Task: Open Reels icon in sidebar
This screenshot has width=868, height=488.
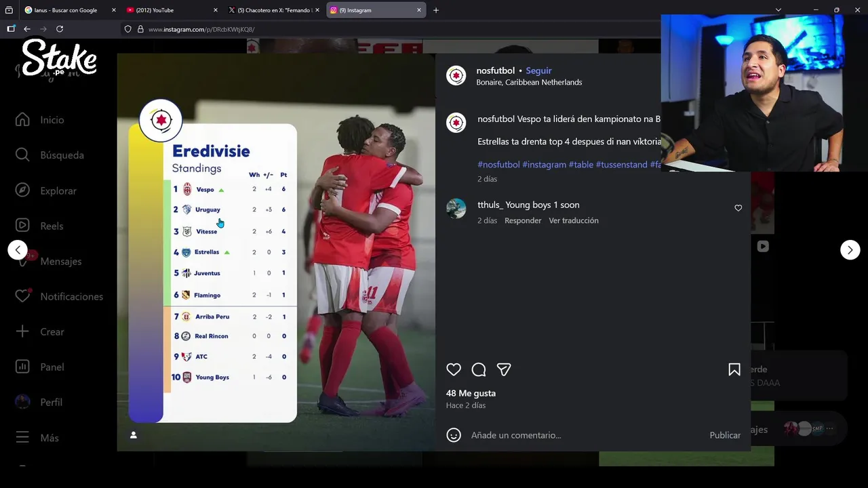Action: point(22,226)
